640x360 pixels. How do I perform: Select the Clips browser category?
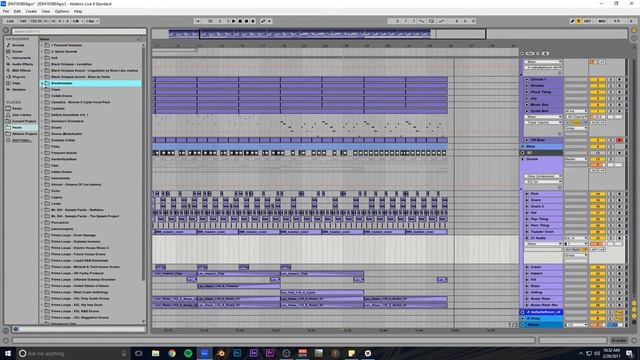pyautogui.click(x=16, y=83)
